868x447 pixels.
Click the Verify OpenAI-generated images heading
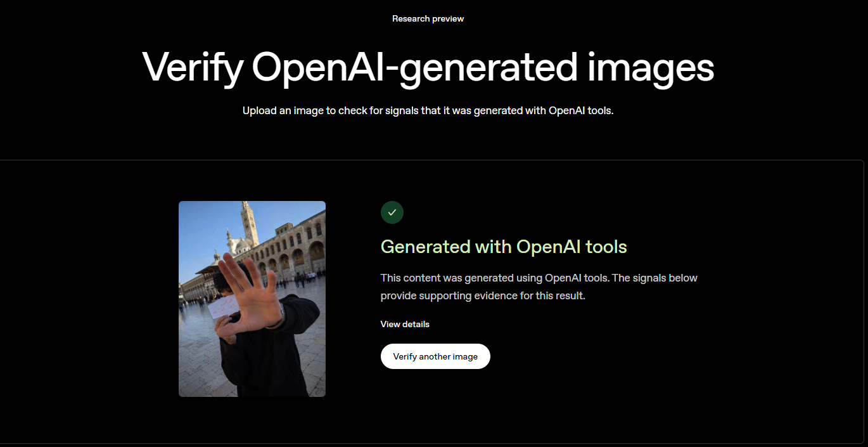pyautogui.click(x=428, y=66)
